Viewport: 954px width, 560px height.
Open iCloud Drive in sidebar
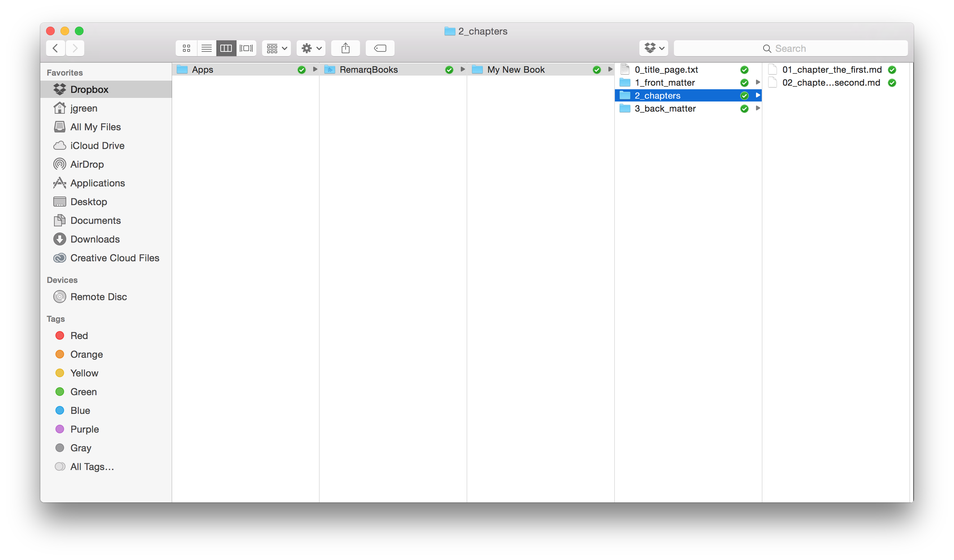106,146
